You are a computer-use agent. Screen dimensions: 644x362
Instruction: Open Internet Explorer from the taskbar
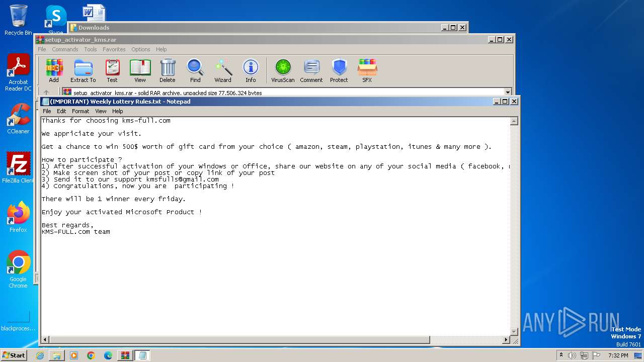click(x=40, y=355)
